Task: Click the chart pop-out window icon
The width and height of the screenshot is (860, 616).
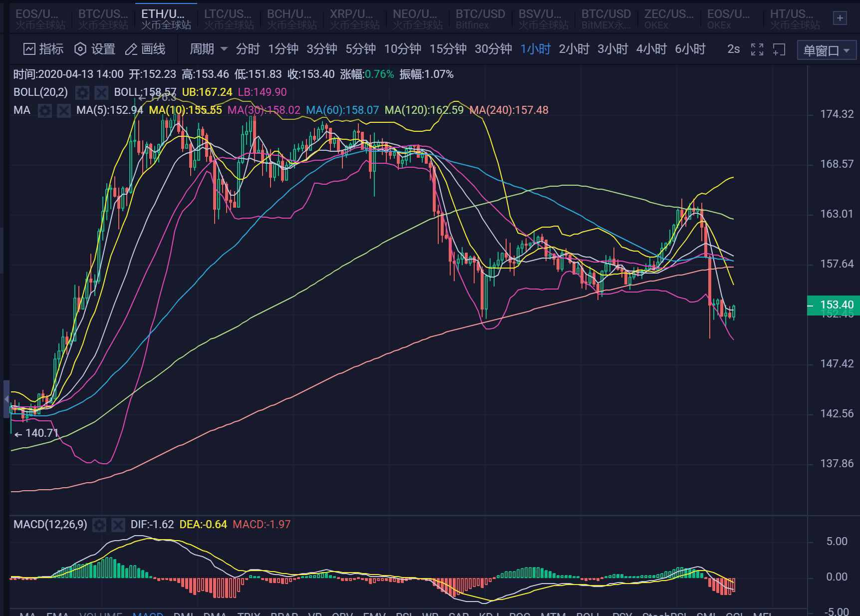Action: tap(779, 49)
